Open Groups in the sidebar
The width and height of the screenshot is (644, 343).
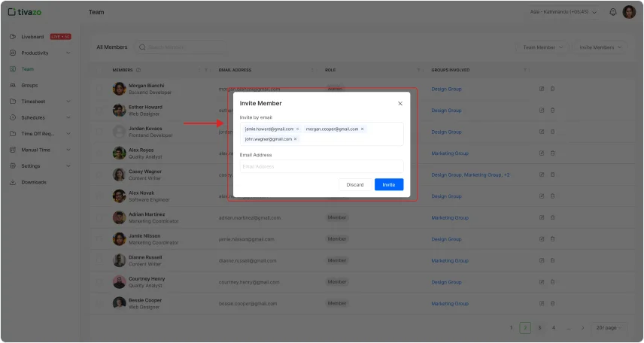29,86
